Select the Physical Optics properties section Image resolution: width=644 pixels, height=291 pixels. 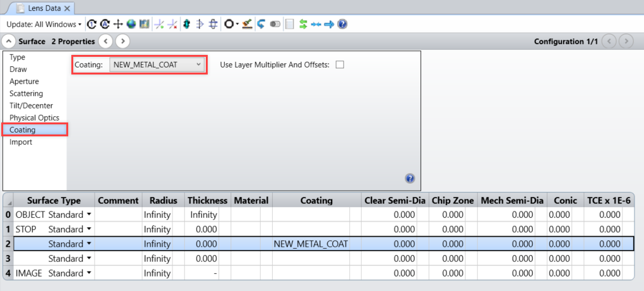[35, 118]
